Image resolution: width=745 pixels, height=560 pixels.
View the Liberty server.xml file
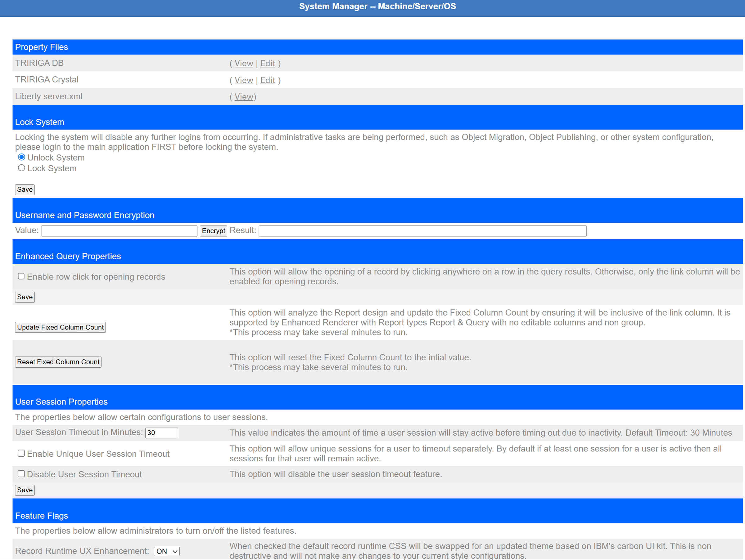[x=243, y=96]
